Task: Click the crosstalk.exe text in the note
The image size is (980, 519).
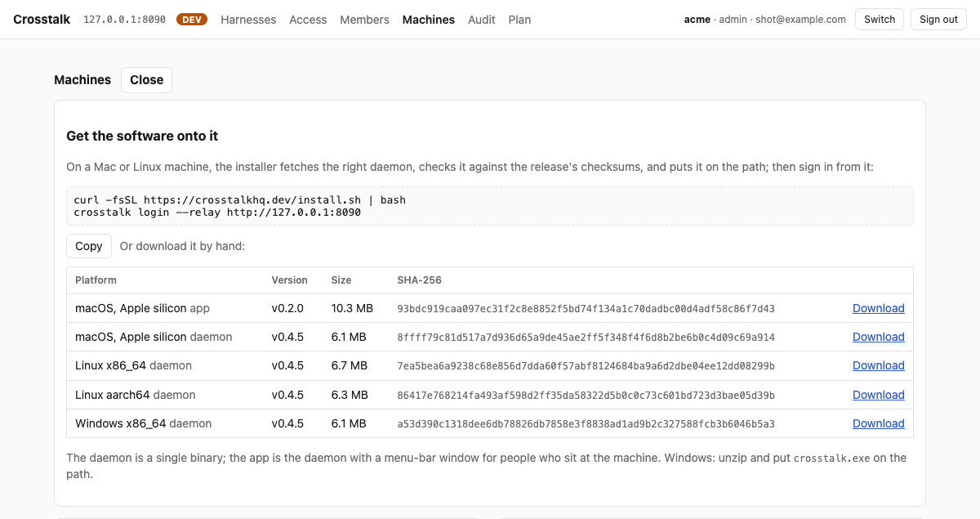Action: pos(831,459)
